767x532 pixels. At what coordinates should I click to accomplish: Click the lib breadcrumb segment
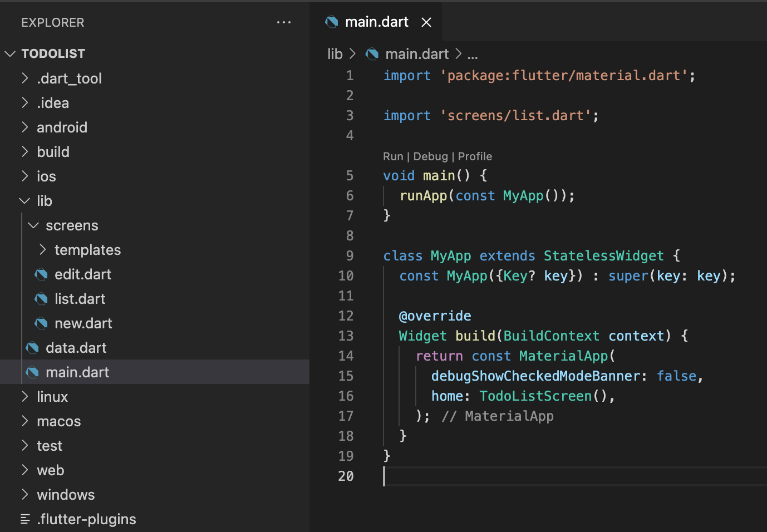coord(335,54)
